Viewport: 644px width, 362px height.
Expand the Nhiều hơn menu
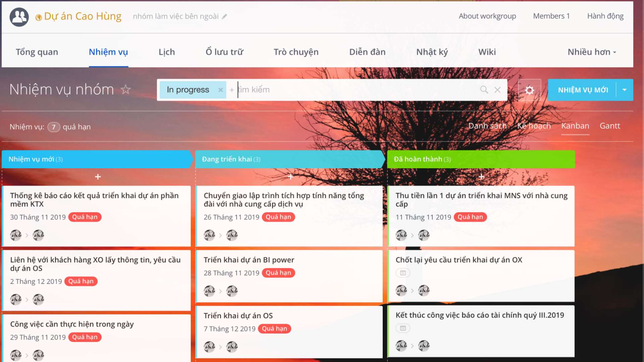coord(592,52)
